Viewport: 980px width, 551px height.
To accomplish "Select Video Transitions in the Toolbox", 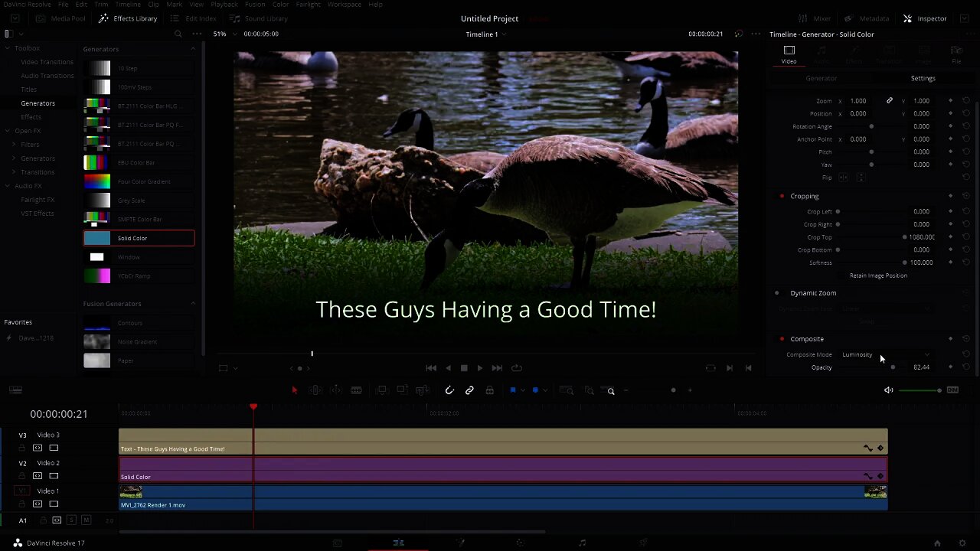I will [x=47, y=62].
